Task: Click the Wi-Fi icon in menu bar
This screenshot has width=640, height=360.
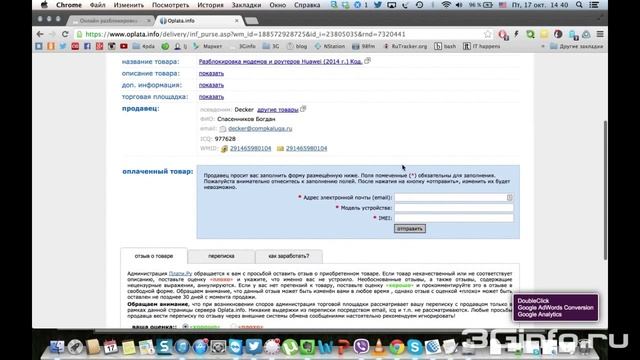Action: [446, 5]
